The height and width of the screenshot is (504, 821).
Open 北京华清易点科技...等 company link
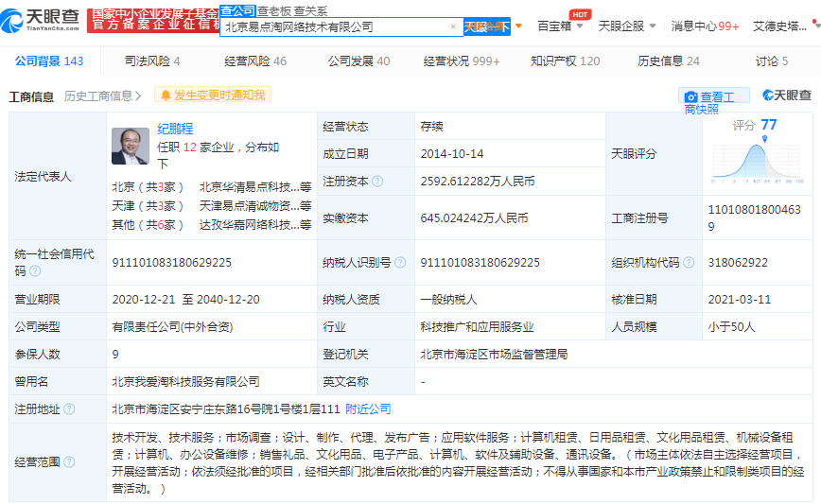[x=255, y=187]
